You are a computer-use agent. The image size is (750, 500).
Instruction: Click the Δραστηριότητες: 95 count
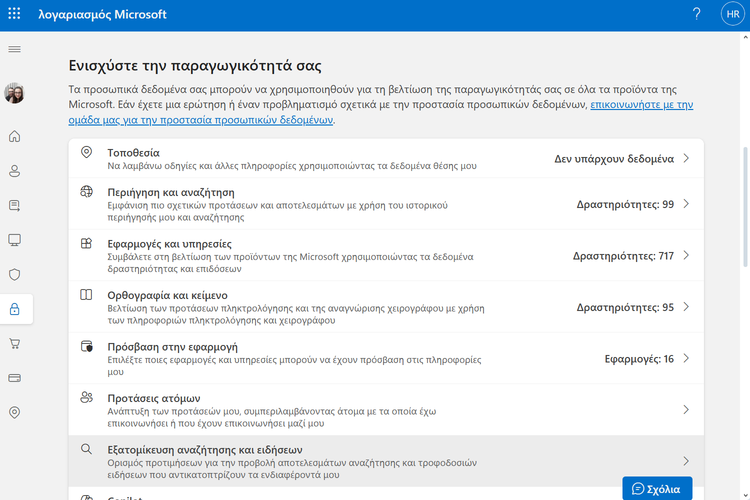pyautogui.click(x=625, y=307)
